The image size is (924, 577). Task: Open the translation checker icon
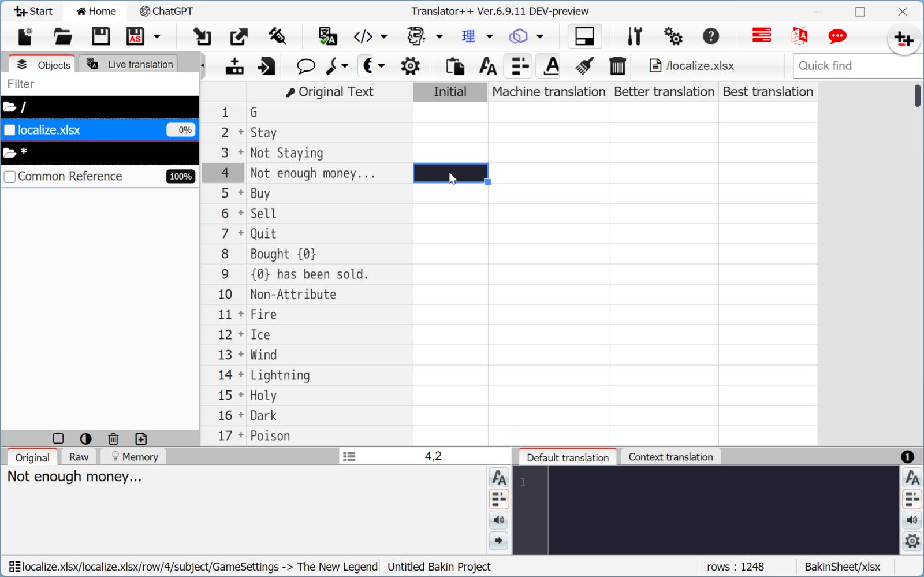(327, 36)
